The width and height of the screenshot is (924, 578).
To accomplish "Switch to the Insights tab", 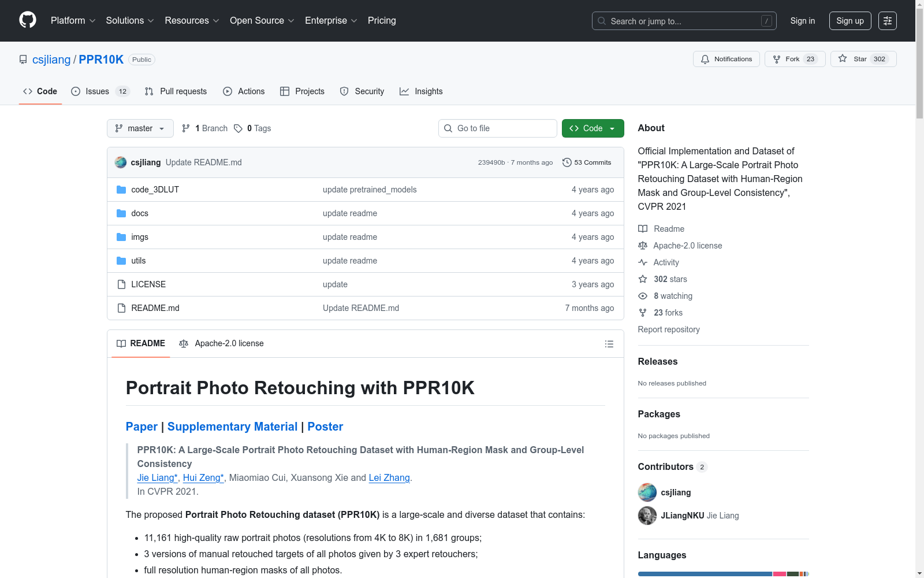I will coord(421,91).
